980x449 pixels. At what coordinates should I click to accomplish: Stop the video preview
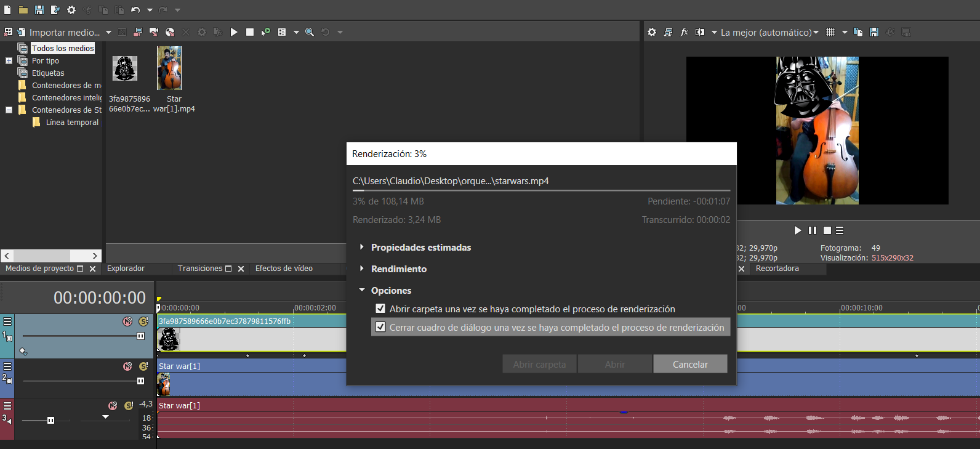(827, 230)
